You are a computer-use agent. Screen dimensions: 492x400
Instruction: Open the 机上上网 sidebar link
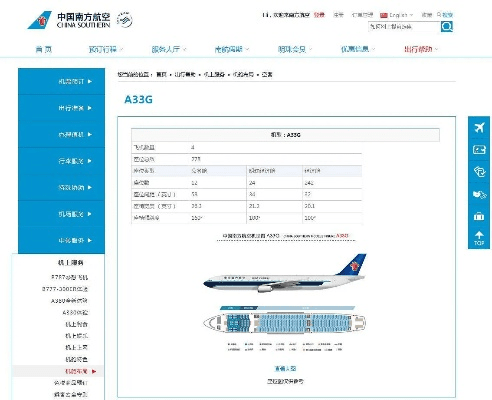76,347
